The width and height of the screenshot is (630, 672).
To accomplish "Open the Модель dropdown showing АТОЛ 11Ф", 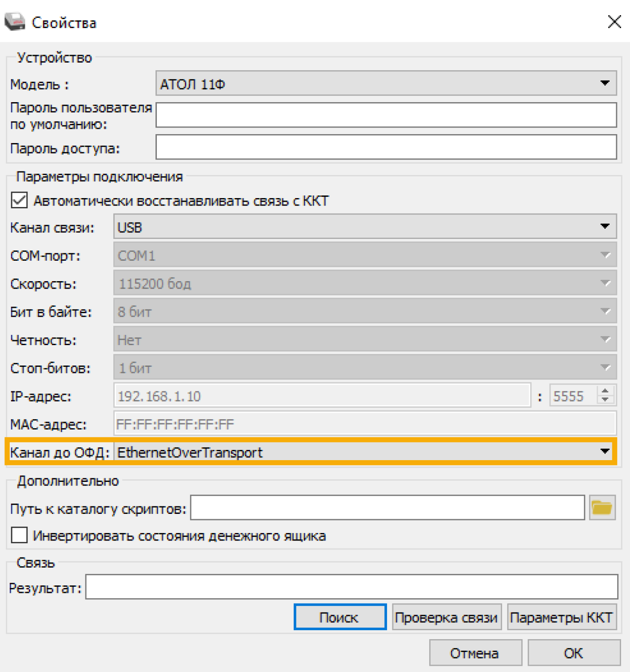I will coord(386,83).
